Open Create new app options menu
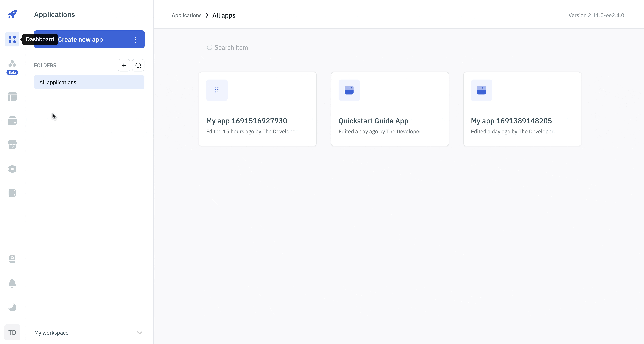This screenshot has width=644, height=344. [135, 39]
